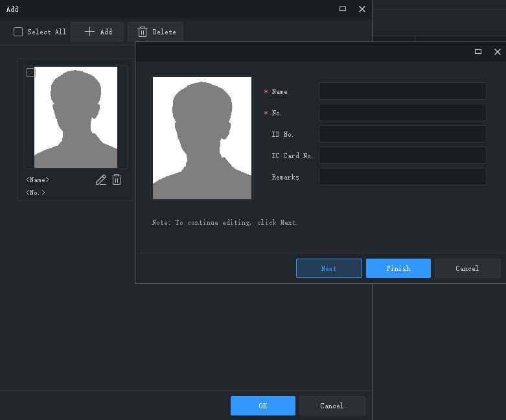Cancel the person details dialog
Viewport: 506px width, 420px height.
point(467,268)
